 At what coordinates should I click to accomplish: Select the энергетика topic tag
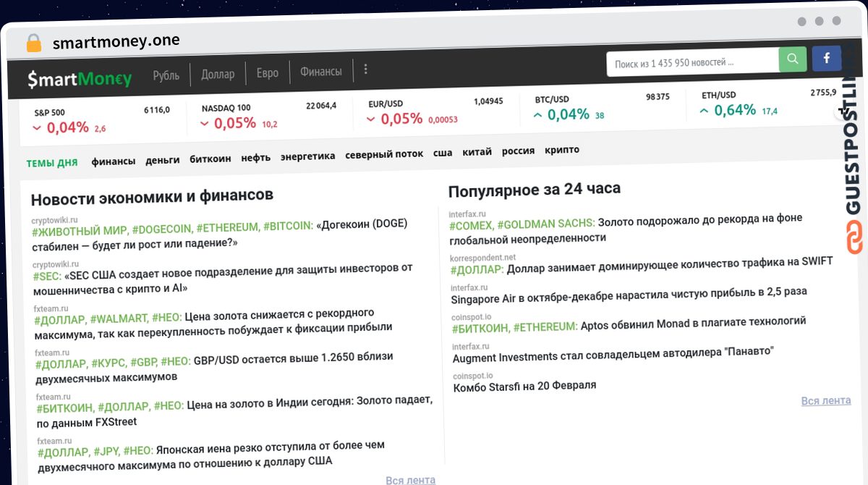coord(308,156)
